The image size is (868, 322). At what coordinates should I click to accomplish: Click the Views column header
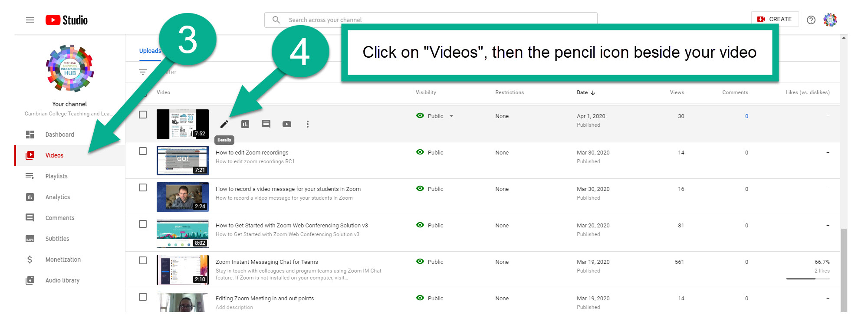click(x=677, y=92)
